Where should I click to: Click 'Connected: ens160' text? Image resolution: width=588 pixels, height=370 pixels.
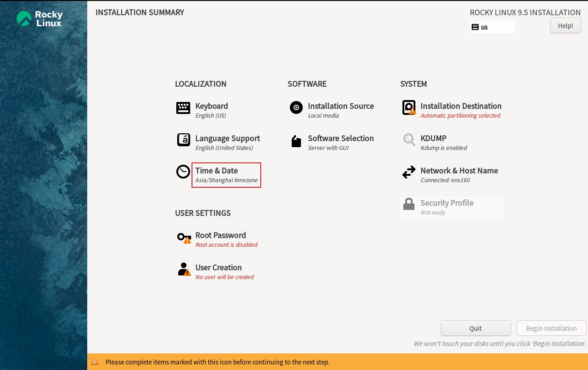click(445, 180)
